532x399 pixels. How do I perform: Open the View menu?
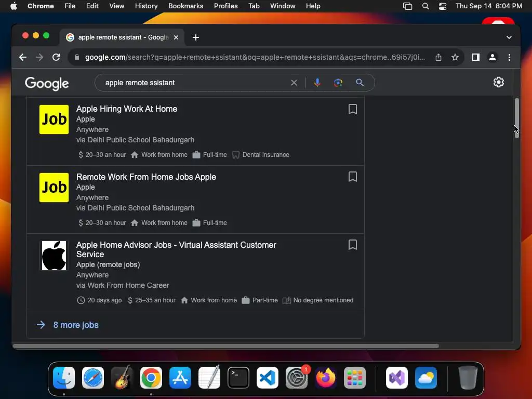tap(117, 6)
